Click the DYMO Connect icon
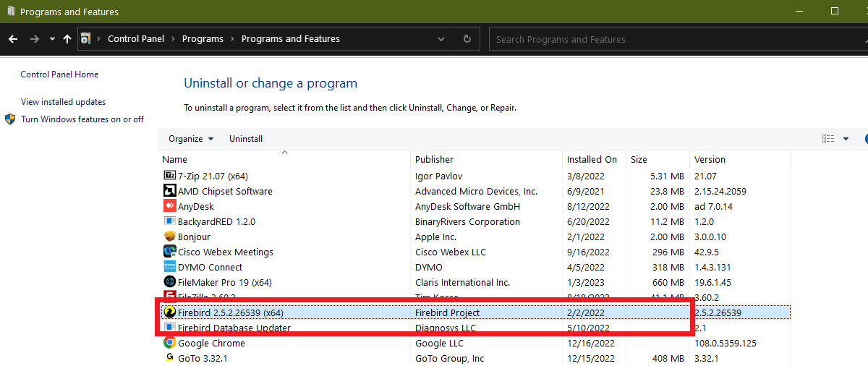 coord(170,267)
